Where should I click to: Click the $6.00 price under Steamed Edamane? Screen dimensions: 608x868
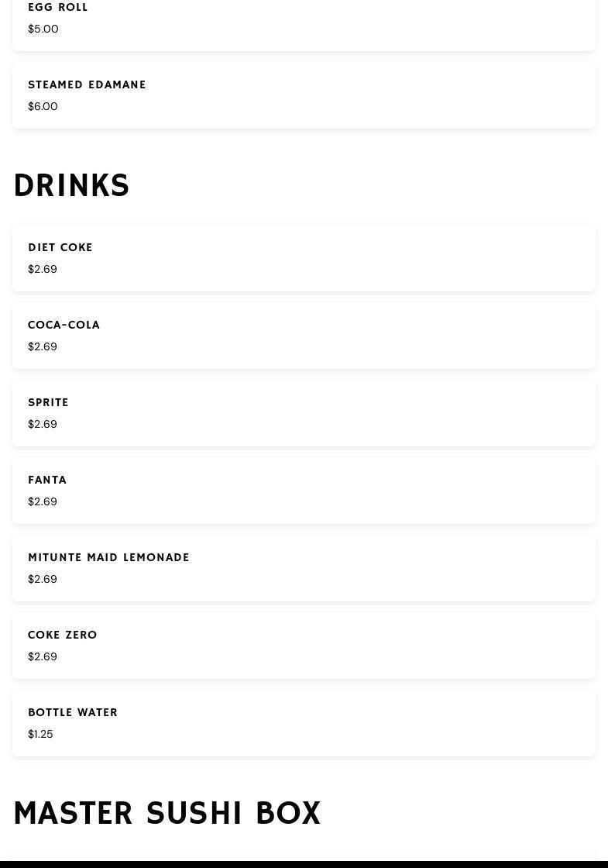click(43, 107)
